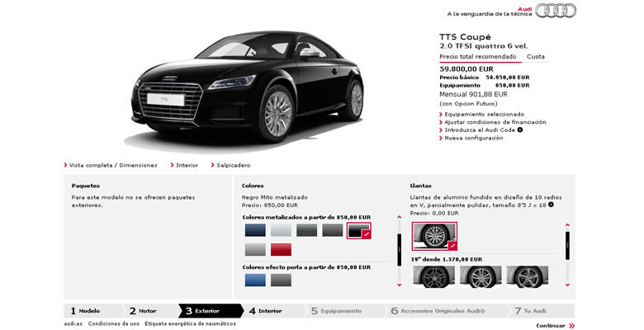Open Etiqueta energética de neumáticos link
Screen dimensions: 644x330
coord(190,324)
